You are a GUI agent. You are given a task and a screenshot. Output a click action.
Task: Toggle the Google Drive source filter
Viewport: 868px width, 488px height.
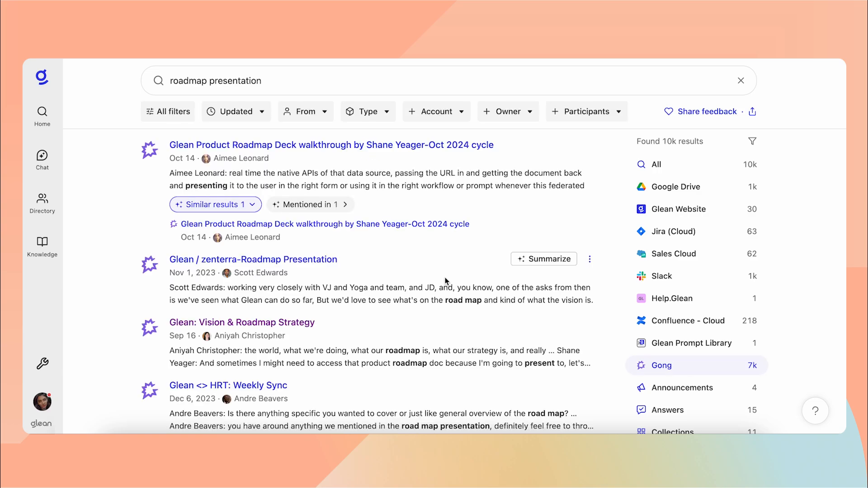675,186
